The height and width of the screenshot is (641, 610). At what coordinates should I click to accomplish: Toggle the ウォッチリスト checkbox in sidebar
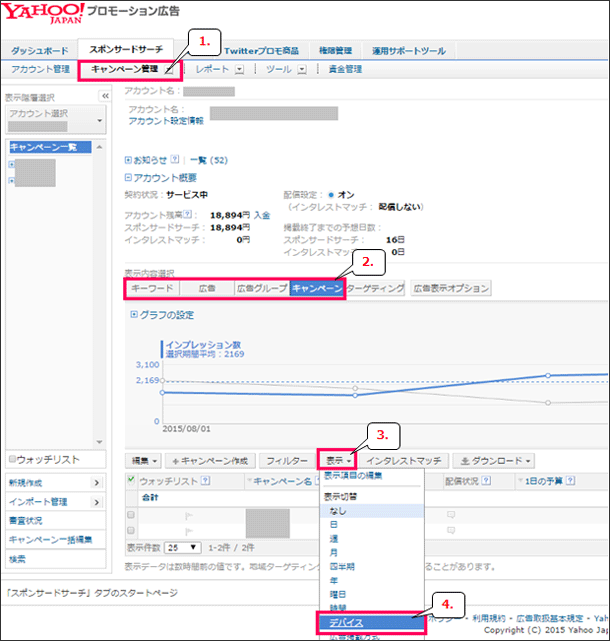pos(12,459)
